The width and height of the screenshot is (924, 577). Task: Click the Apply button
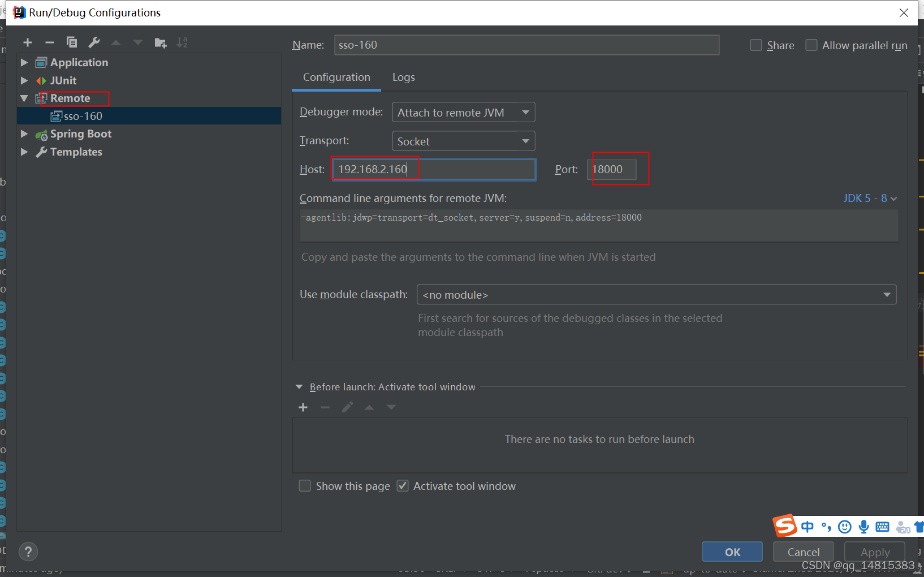875,552
